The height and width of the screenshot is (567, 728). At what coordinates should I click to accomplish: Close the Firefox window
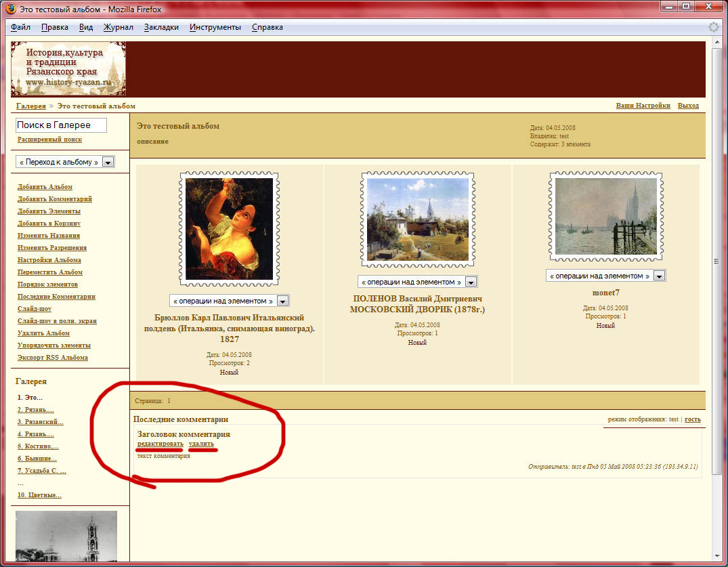(709, 7)
